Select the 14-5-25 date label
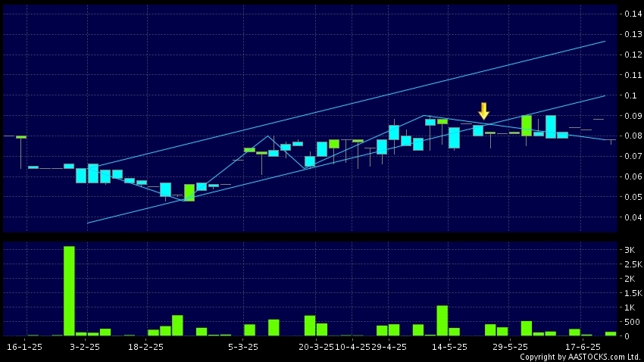Viewport: 644px width, 362px height. (449, 347)
